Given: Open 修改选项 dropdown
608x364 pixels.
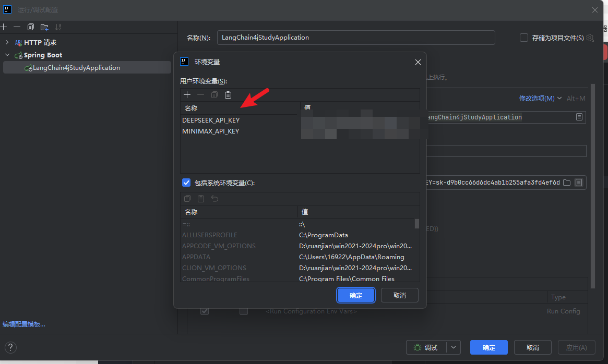Looking at the screenshot, I should click(x=540, y=99).
